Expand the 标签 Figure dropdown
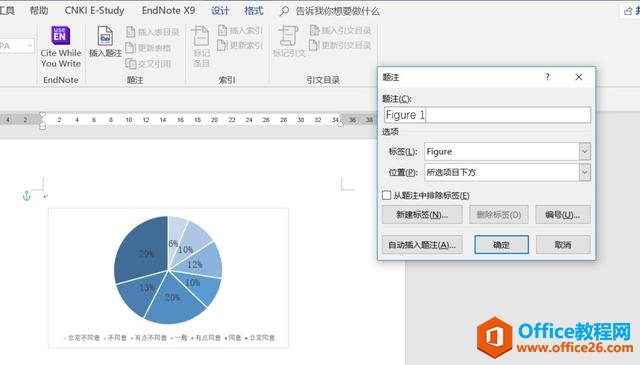Viewport: 640px width, 365px height. point(584,151)
